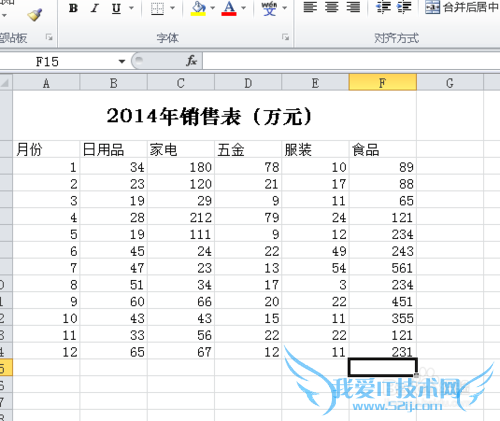The height and width of the screenshot is (421, 500).
Task: Select column C header
Action: click(181, 83)
